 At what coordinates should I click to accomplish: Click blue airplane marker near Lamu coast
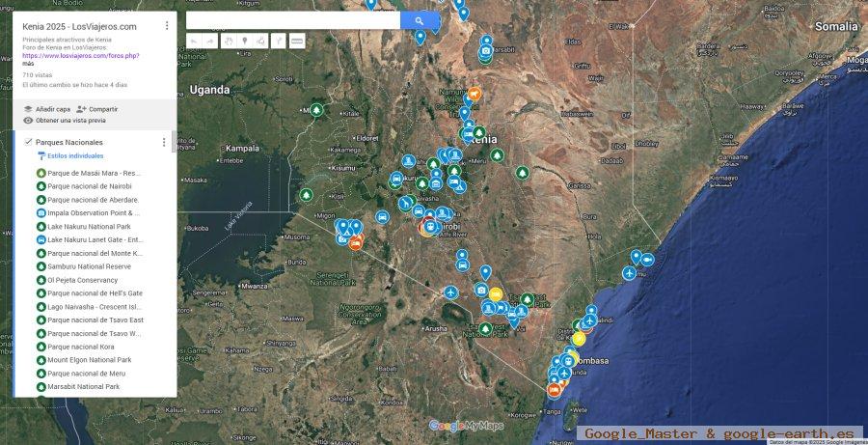tap(629, 272)
